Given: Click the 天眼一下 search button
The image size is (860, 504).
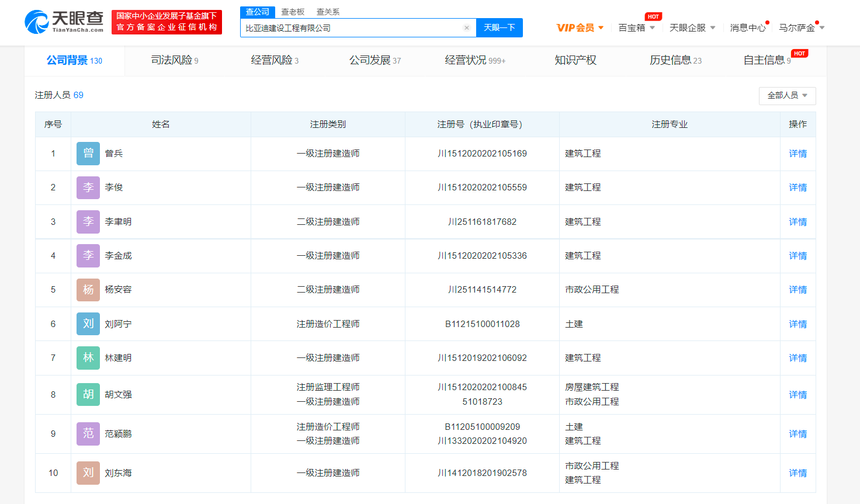Looking at the screenshot, I should pos(500,28).
